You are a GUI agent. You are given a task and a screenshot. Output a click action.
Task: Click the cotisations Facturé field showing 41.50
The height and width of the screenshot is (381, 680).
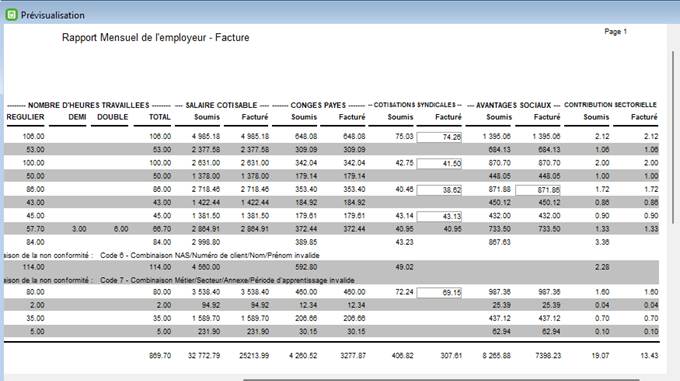[439, 163]
